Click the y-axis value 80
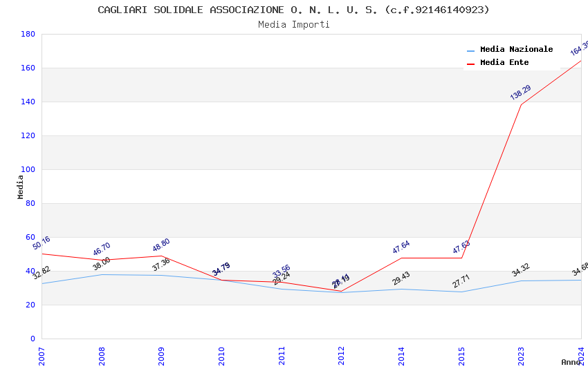 click(x=30, y=203)
